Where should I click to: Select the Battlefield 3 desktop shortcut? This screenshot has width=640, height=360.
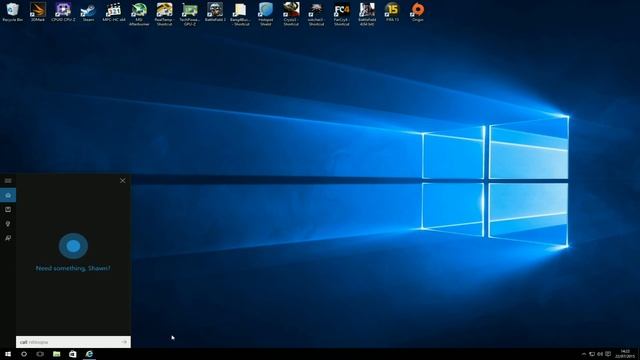(215, 12)
